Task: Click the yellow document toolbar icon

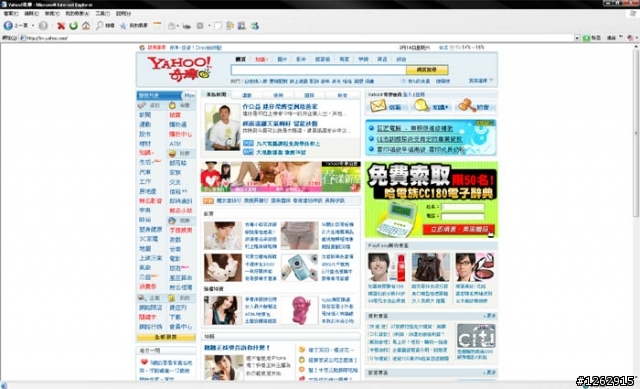Action: tap(230, 26)
